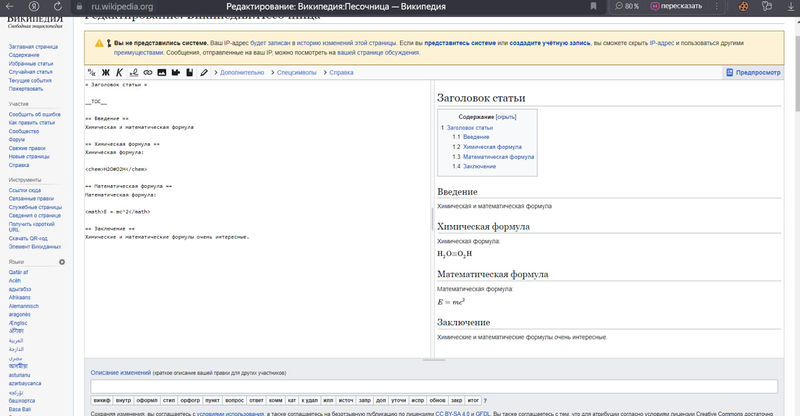Open languages settings gear in sidebar
Image resolution: width=800 pixels, height=416 pixels.
(62, 262)
